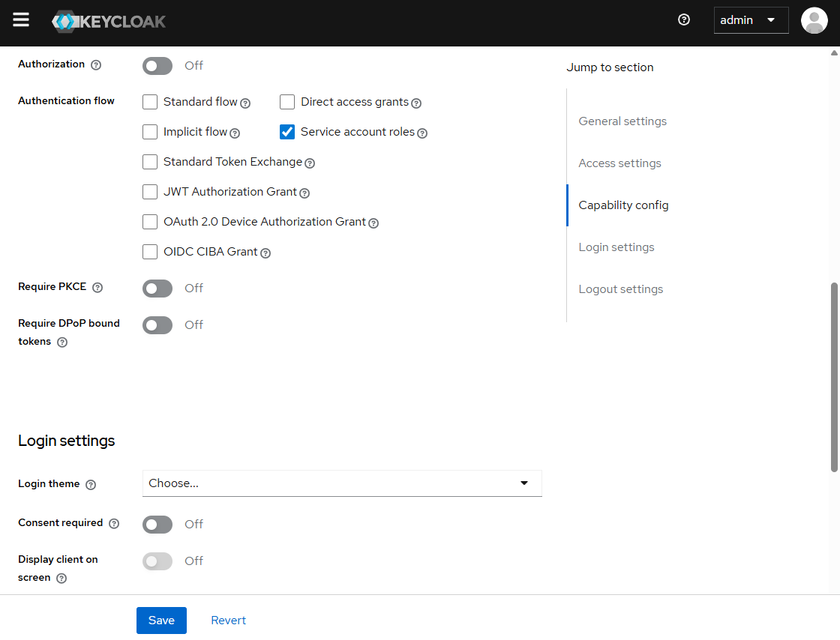Check the Standard flow checkbox

(150, 102)
